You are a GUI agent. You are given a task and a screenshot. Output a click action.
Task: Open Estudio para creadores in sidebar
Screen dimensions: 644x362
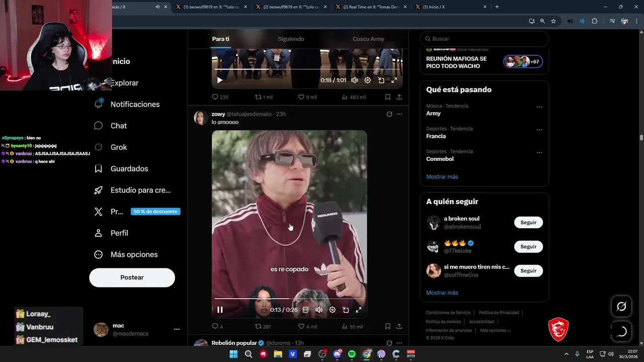click(x=132, y=190)
